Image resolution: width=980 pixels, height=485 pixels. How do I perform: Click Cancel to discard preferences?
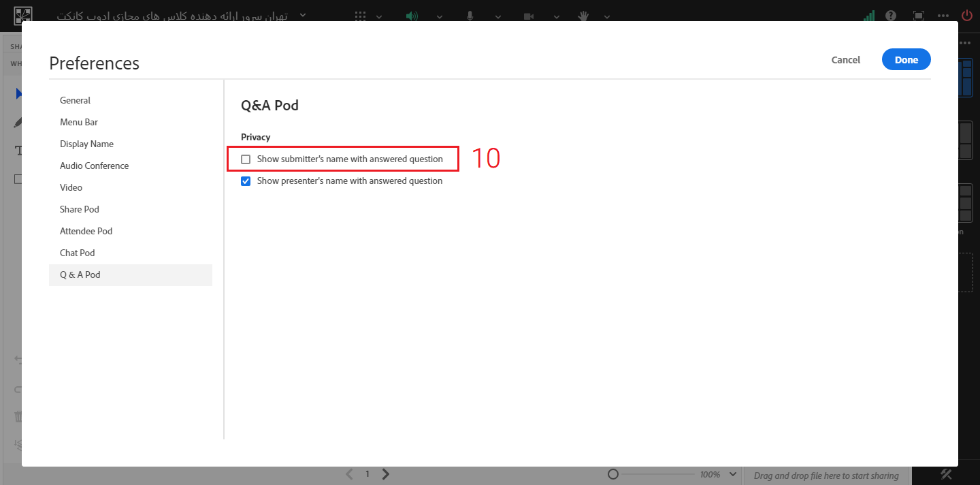(x=846, y=60)
